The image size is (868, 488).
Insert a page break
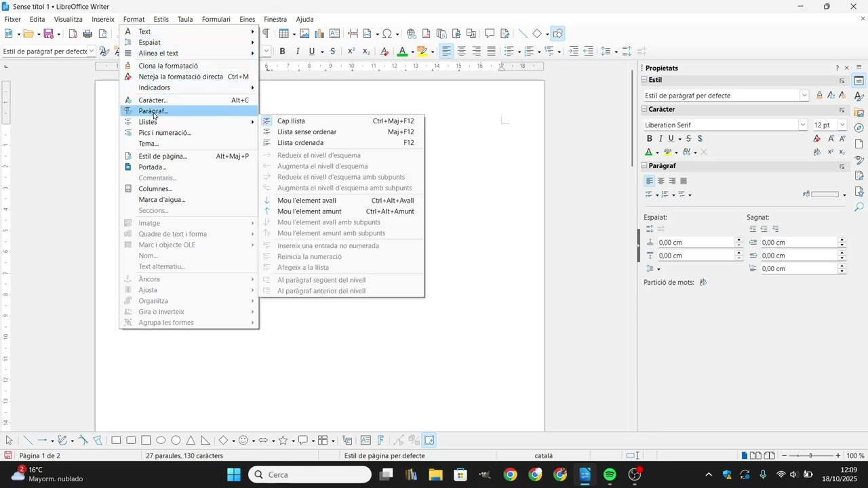(353, 34)
